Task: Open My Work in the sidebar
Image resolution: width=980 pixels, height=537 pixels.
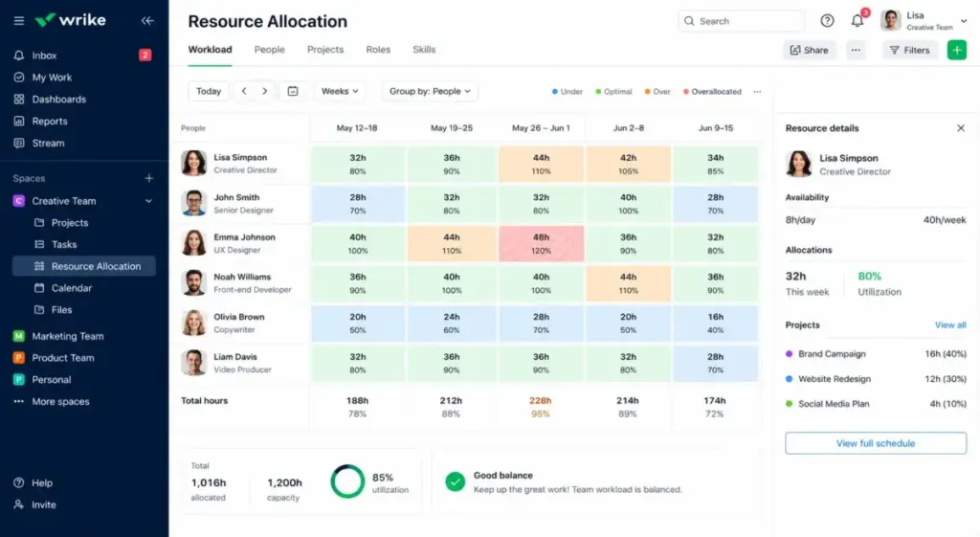Action: click(x=52, y=78)
